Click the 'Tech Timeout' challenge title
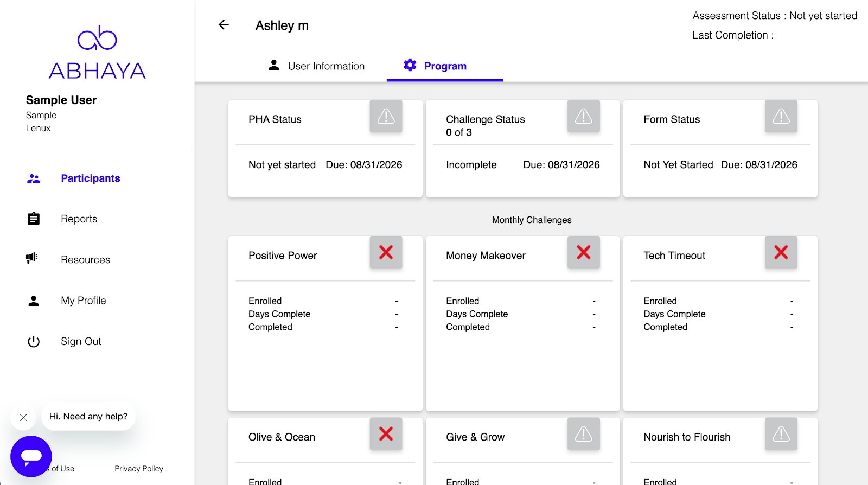Screen dimensions: 868x485 pos(674,256)
